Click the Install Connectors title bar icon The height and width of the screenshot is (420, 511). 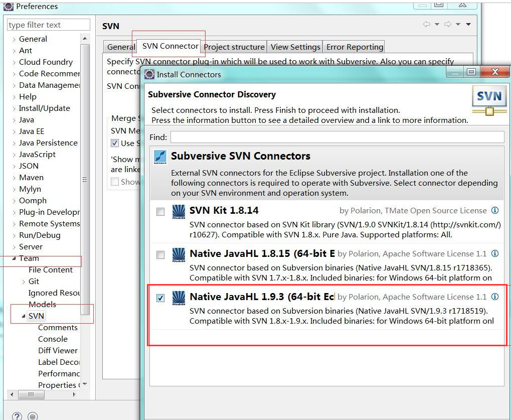coord(148,74)
